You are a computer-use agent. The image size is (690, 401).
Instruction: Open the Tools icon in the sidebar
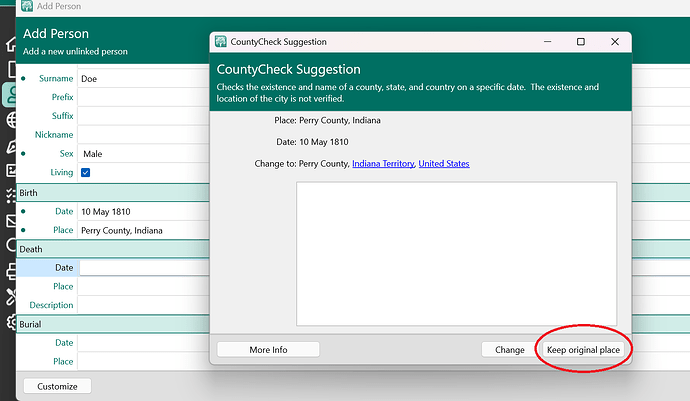pyautogui.click(x=11, y=297)
